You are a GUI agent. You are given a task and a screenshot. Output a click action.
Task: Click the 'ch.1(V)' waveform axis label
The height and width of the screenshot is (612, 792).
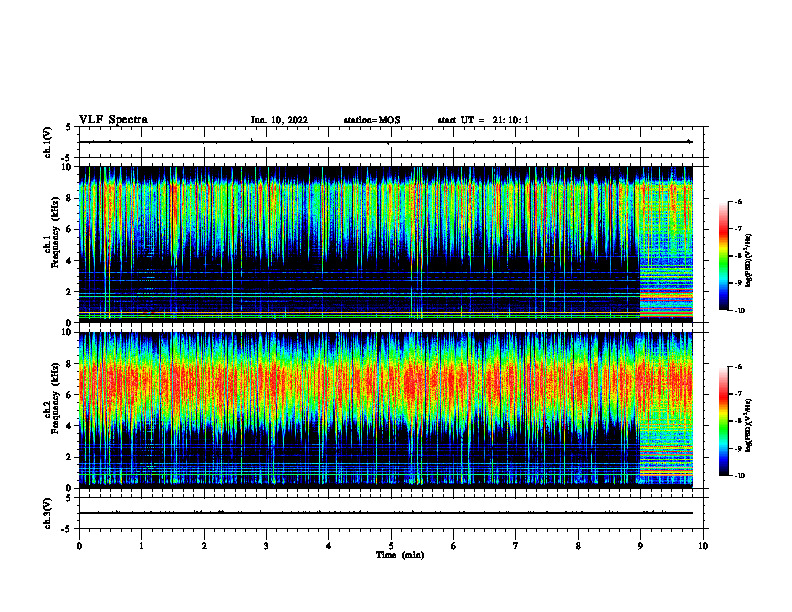pyautogui.click(x=47, y=142)
